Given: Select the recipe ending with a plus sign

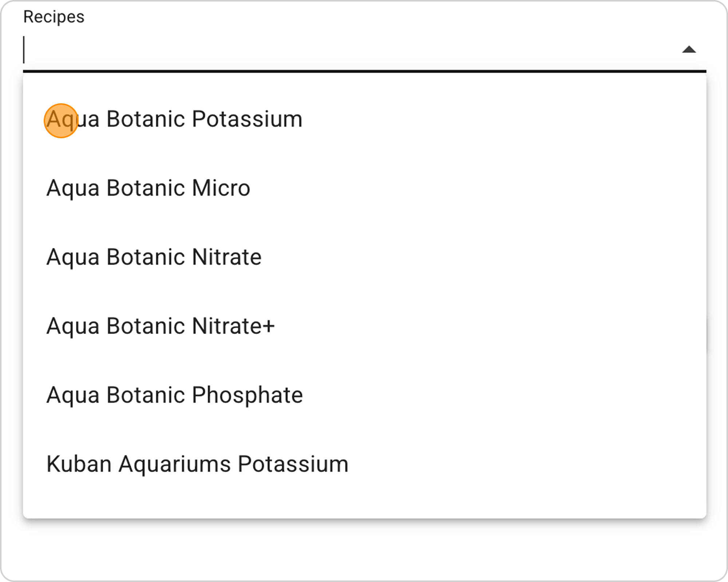Looking at the screenshot, I should pos(161,326).
